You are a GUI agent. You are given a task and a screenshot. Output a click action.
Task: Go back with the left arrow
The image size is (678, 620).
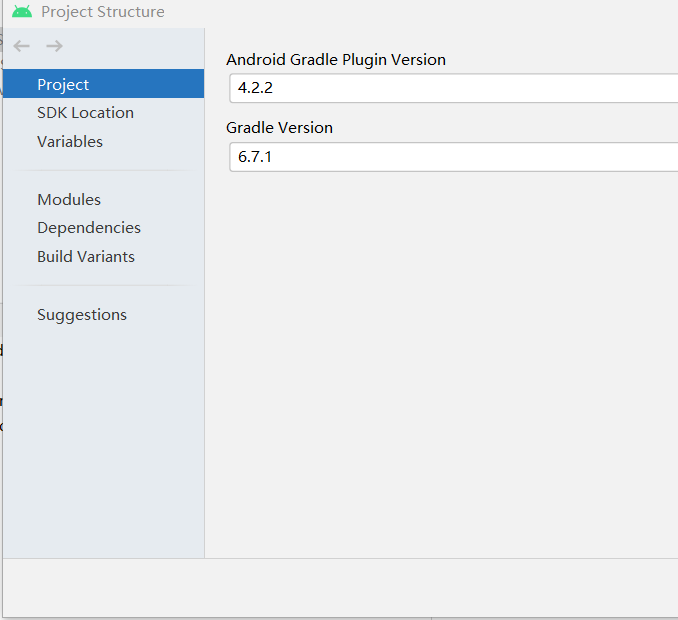(22, 46)
